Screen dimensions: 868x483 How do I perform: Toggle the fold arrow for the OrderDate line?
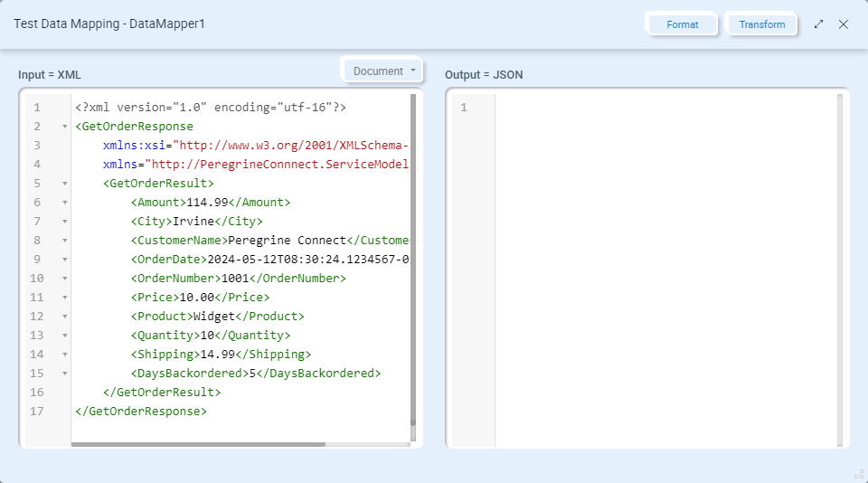[65, 260]
